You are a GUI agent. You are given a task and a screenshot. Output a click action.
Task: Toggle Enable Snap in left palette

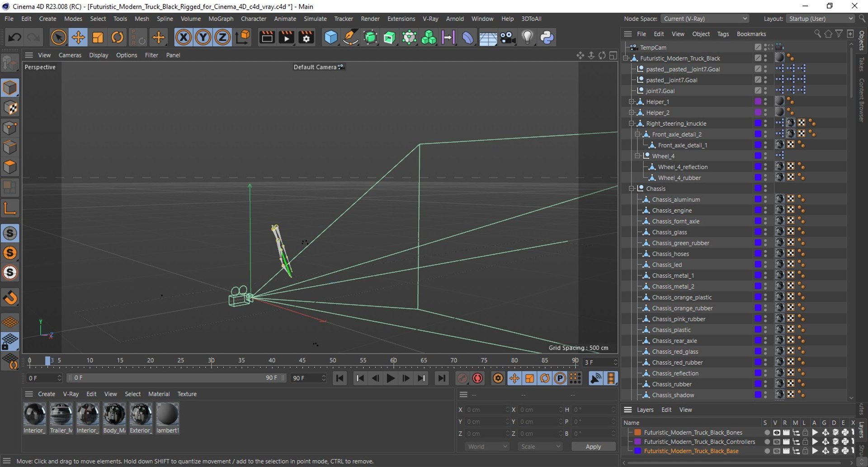click(x=10, y=297)
